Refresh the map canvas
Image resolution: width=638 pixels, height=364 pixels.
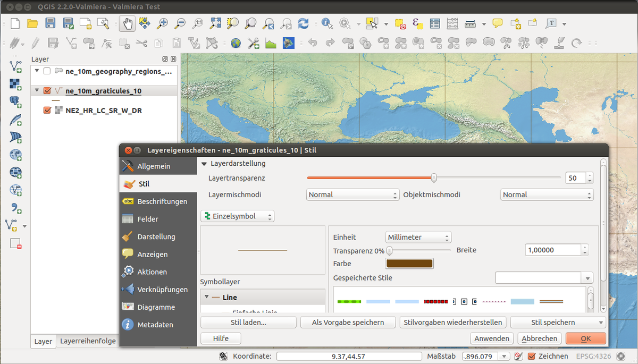303,23
